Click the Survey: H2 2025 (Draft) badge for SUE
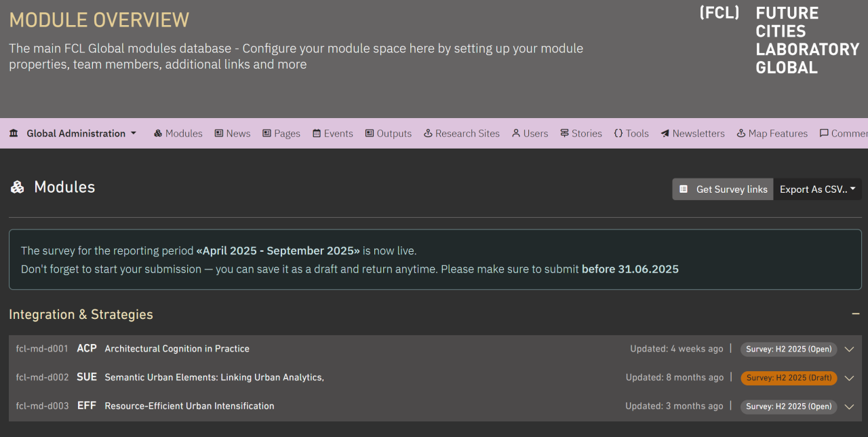 [789, 377]
